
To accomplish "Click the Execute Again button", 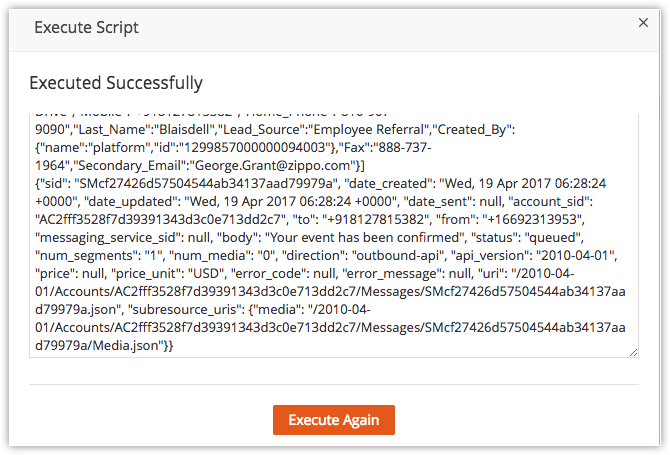I will click(334, 420).
